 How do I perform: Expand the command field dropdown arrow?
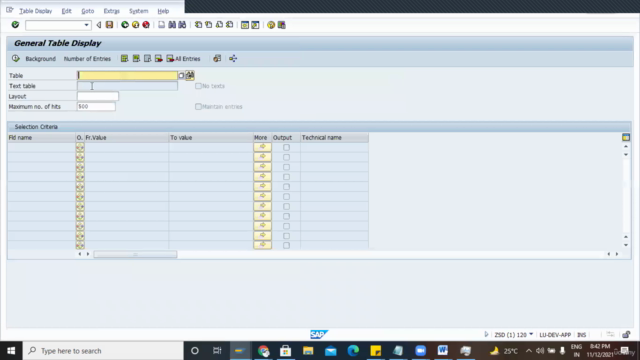86,25
